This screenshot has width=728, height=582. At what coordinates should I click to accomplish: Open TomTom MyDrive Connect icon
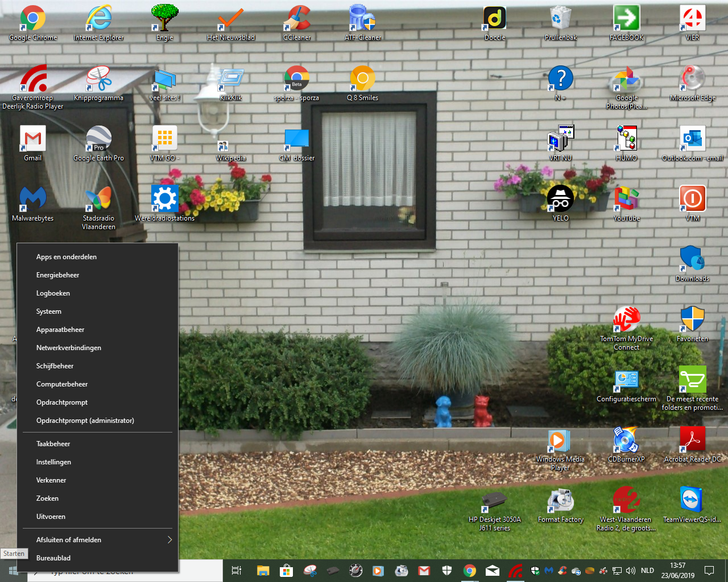click(626, 320)
